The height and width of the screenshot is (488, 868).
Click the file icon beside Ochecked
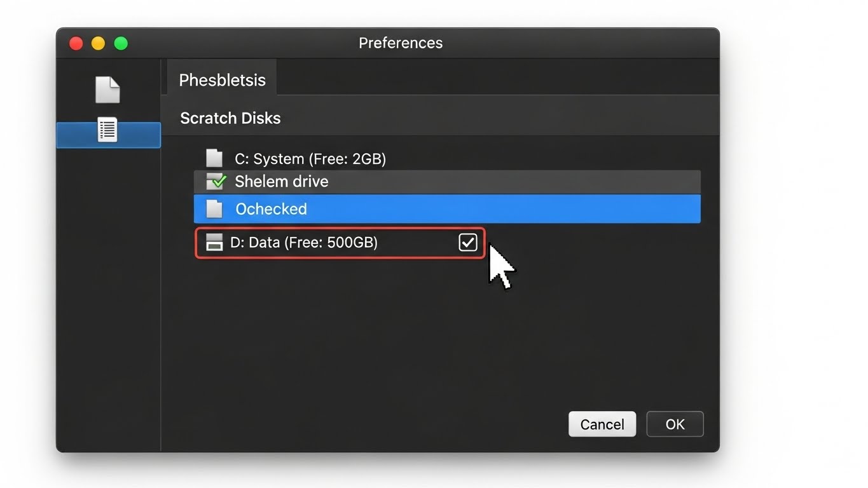[x=215, y=209]
